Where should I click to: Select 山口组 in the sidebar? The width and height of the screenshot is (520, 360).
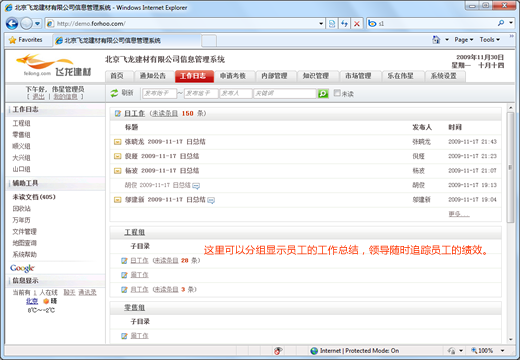point(21,169)
